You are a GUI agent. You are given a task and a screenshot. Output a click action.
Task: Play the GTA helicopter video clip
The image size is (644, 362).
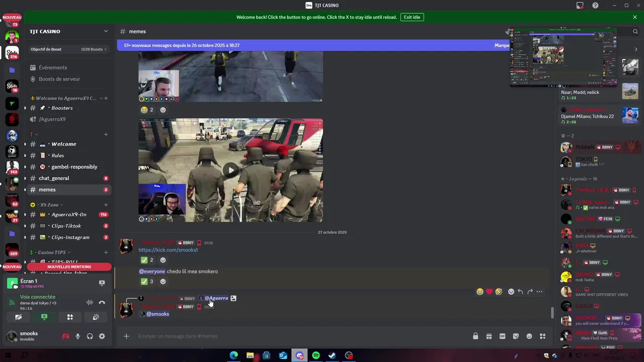click(x=230, y=170)
